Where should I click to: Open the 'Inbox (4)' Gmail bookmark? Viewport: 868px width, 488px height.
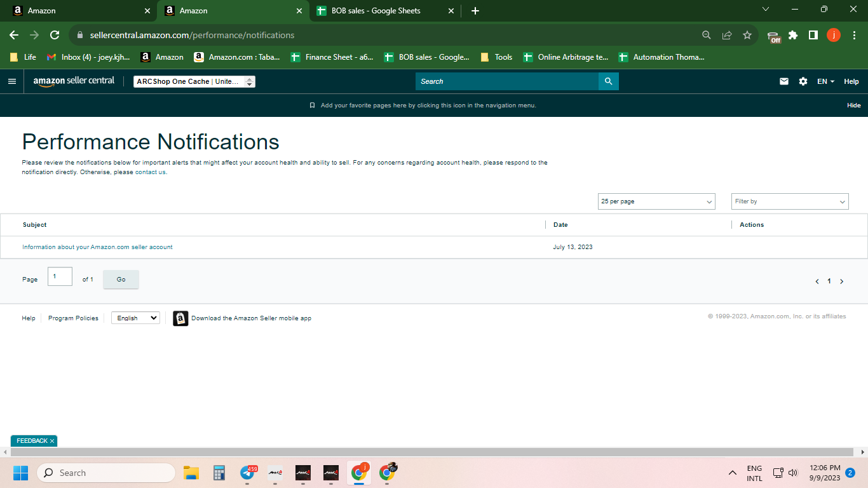88,57
